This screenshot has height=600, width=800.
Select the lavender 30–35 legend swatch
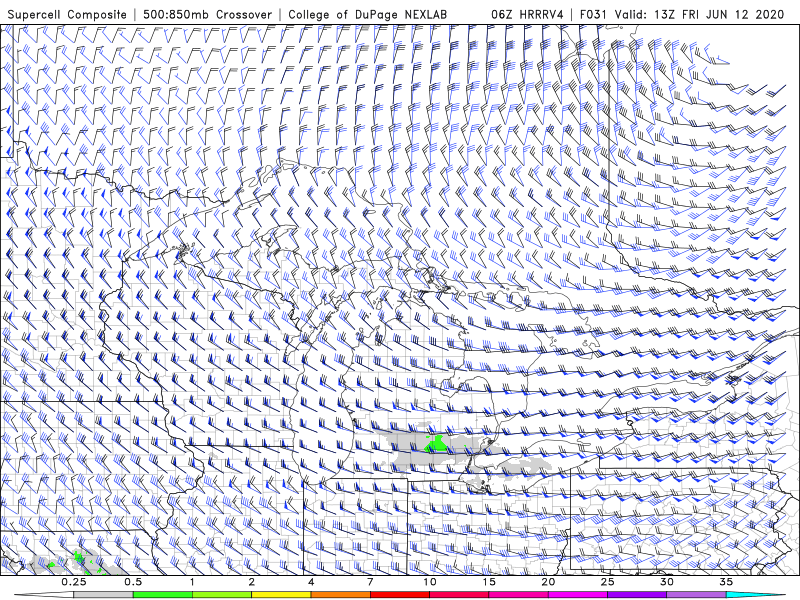click(x=696, y=595)
